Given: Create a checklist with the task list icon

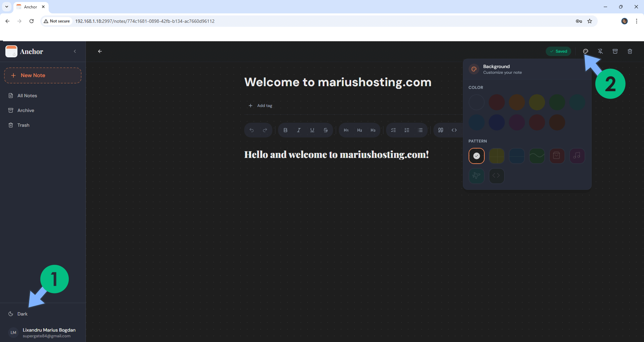Looking at the screenshot, I should coord(393,130).
